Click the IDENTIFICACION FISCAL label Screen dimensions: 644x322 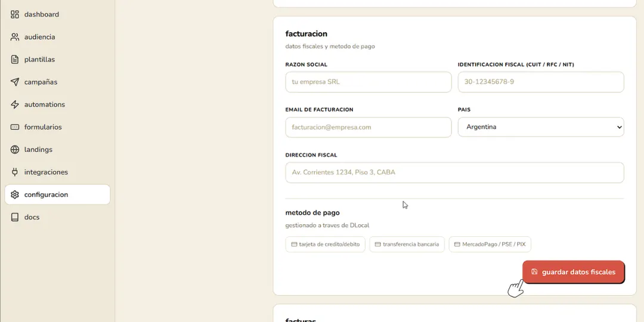pyautogui.click(x=516, y=65)
